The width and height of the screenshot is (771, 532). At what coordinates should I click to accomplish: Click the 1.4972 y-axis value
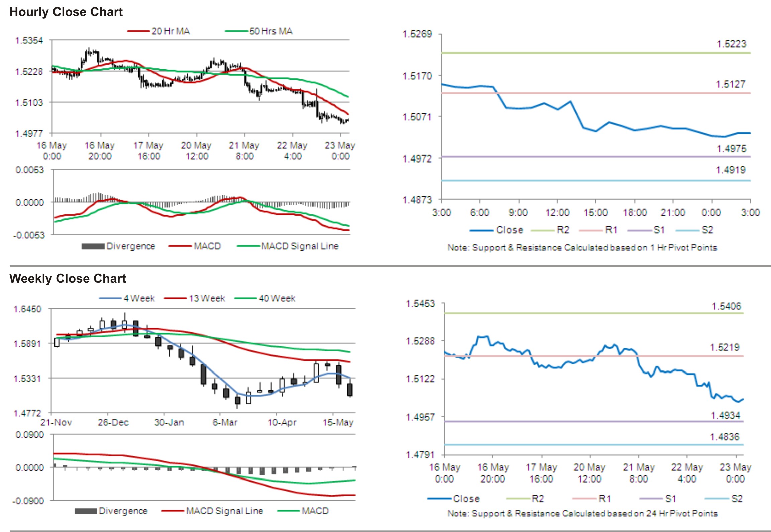pyautogui.click(x=417, y=158)
